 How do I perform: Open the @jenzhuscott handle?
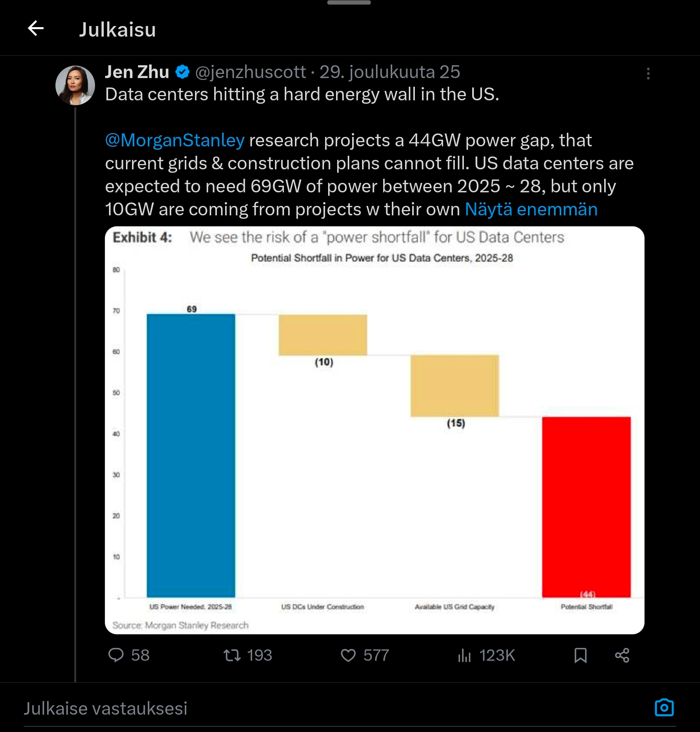click(251, 72)
